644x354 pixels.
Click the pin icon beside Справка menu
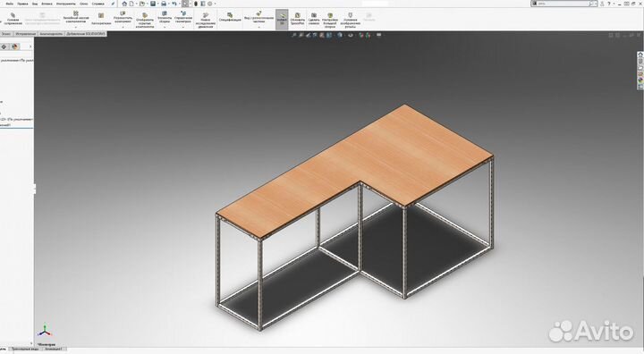click(x=113, y=4)
